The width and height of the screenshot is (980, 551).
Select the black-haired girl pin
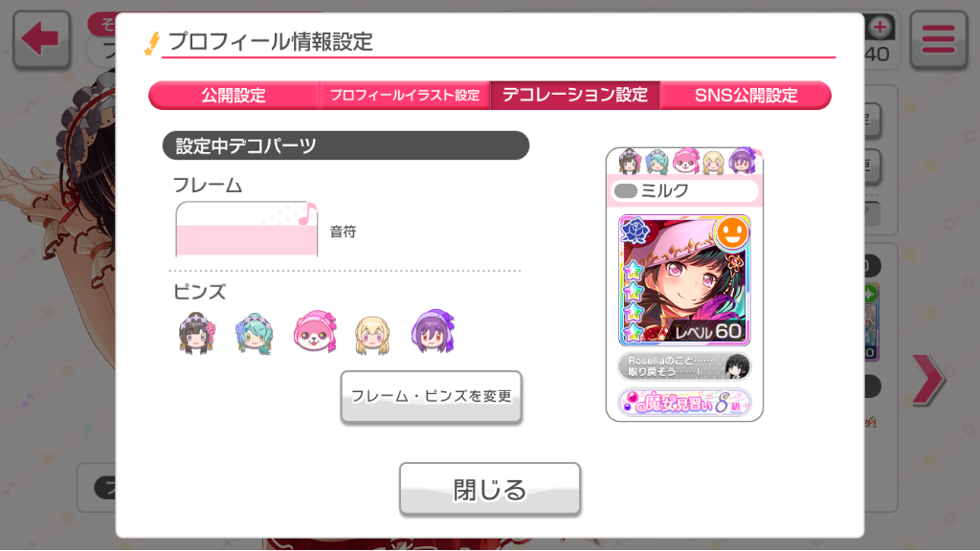[x=197, y=332]
